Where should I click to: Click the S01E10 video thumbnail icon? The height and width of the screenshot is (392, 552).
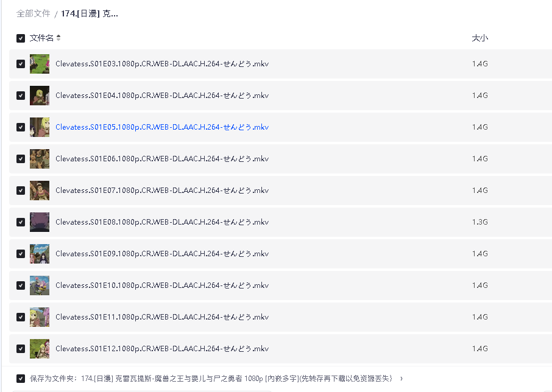click(40, 285)
